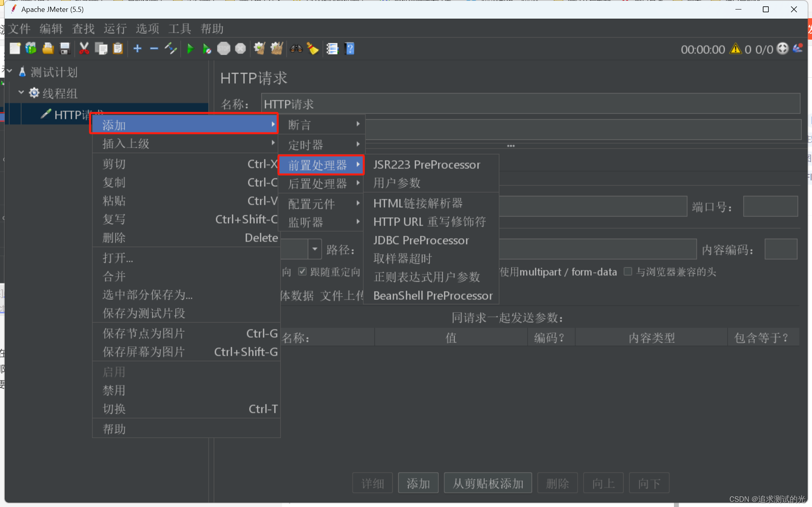Open the Templates icon in toolbar
812x507 pixels.
[x=31, y=48]
